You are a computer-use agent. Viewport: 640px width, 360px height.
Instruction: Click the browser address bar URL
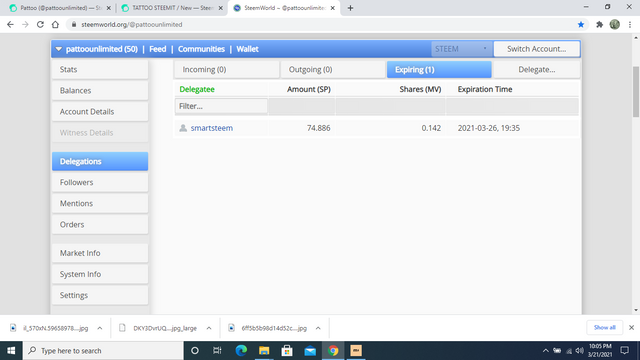[x=131, y=24]
